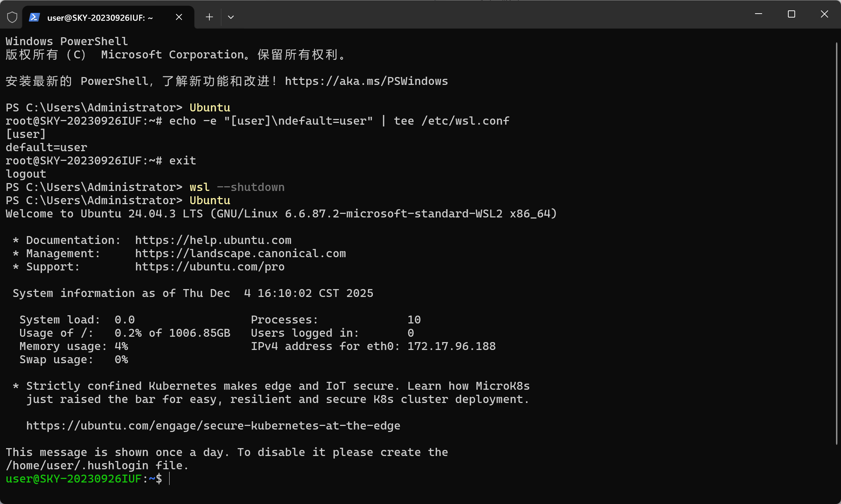Expand the new tab profile dropdown
841x504 pixels.
231,17
